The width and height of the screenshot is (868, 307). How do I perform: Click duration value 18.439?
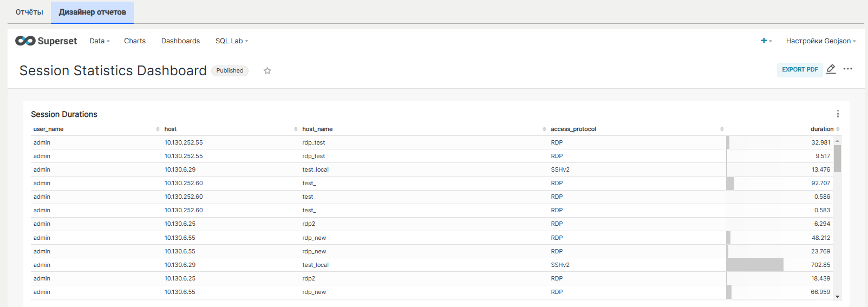click(820, 278)
